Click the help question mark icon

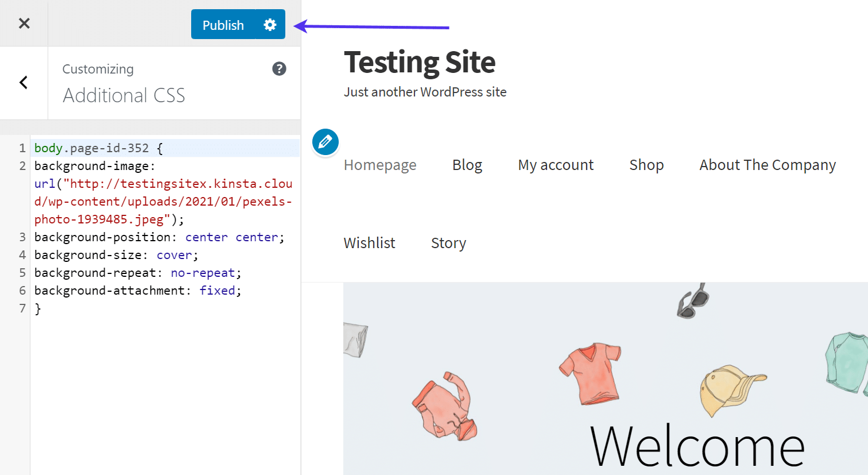[x=279, y=68]
